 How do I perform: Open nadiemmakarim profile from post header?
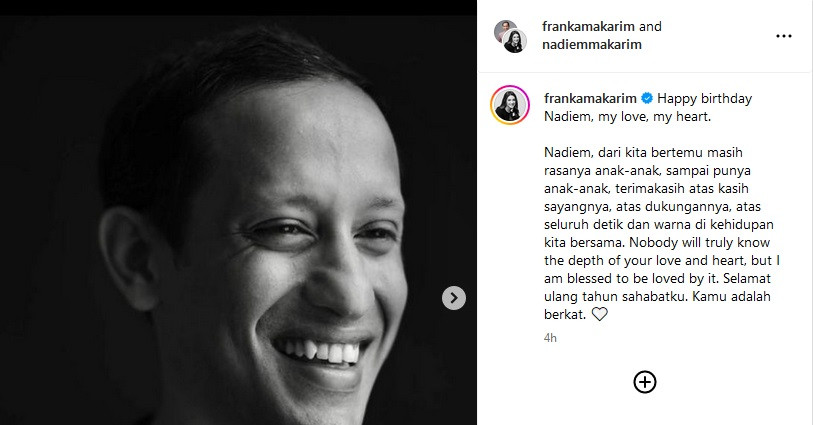tap(592, 44)
